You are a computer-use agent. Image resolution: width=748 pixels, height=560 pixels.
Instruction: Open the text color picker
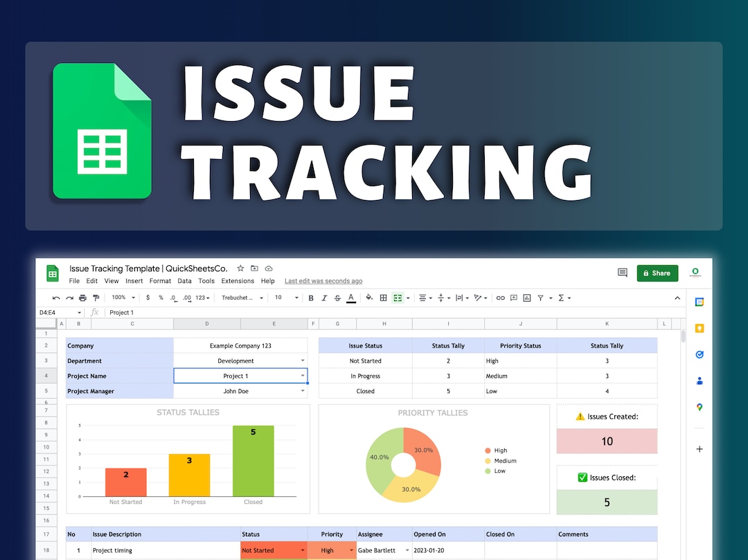pyautogui.click(x=350, y=298)
